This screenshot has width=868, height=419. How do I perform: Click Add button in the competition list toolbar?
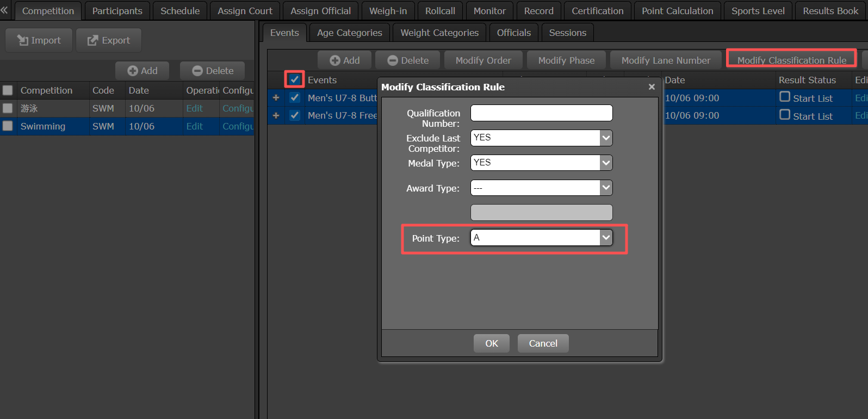pos(142,71)
